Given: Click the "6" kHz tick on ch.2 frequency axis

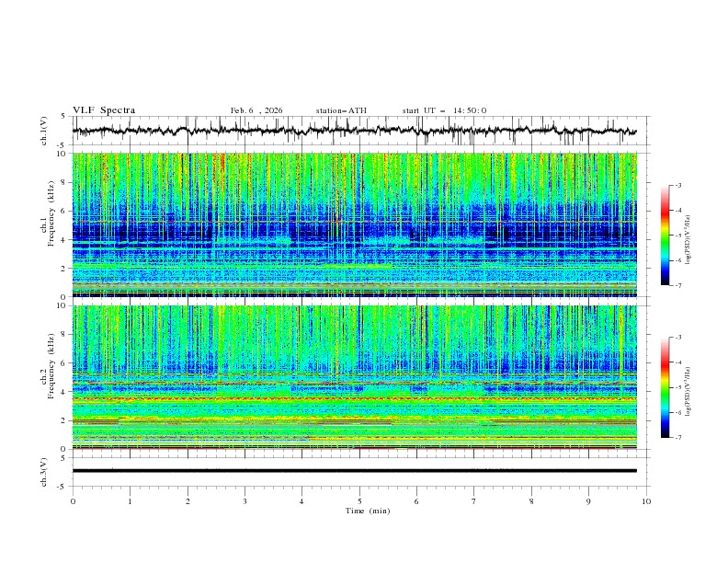Looking at the screenshot, I should click(65, 363).
